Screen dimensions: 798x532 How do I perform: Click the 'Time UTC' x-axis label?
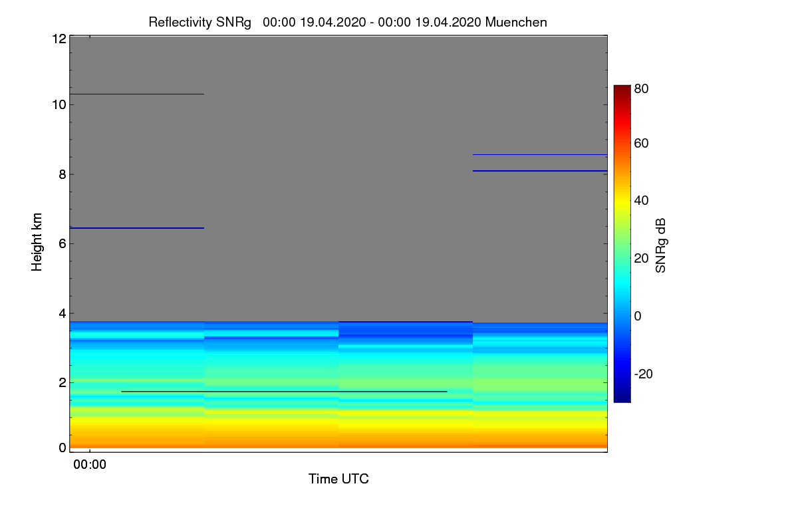coord(338,478)
